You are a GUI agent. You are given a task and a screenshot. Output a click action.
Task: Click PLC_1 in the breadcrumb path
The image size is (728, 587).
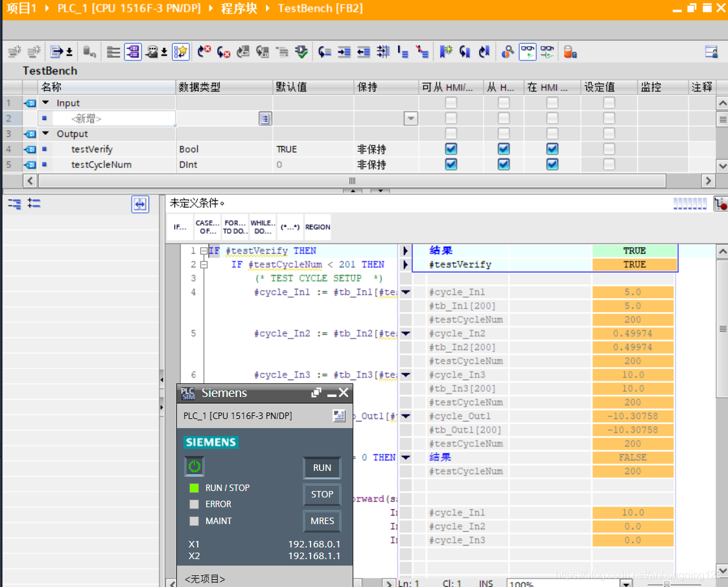pos(129,8)
